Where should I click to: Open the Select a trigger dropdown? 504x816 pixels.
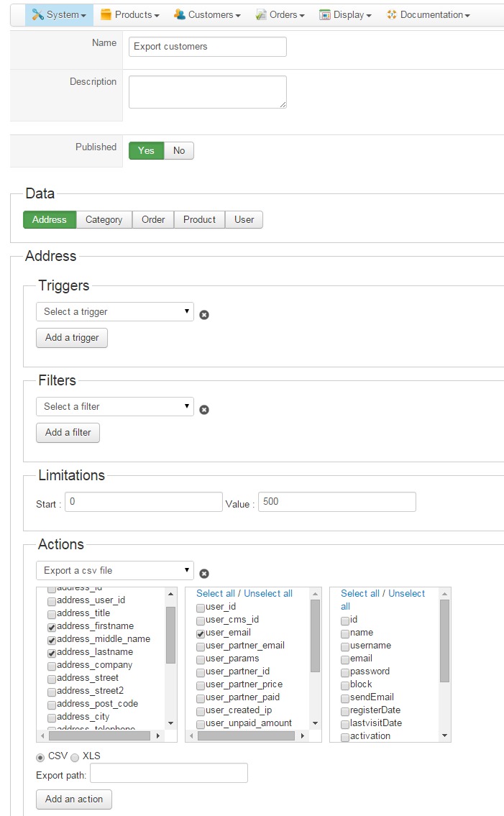point(115,312)
